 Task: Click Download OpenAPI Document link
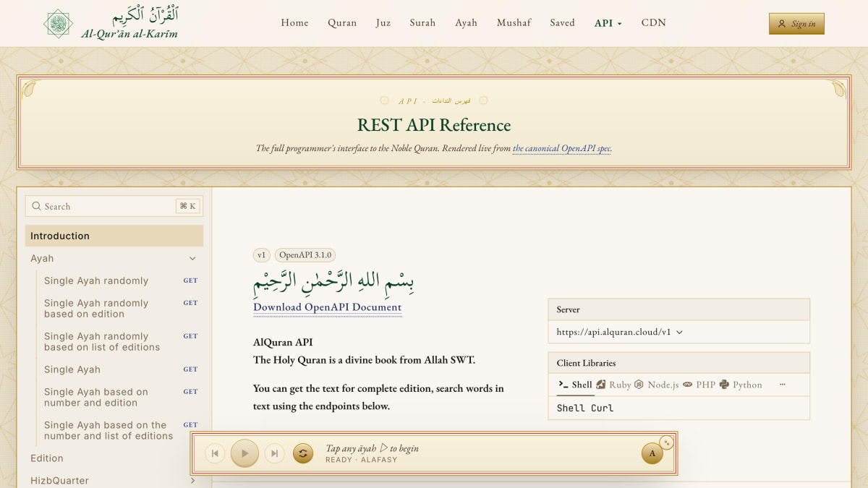(x=327, y=307)
